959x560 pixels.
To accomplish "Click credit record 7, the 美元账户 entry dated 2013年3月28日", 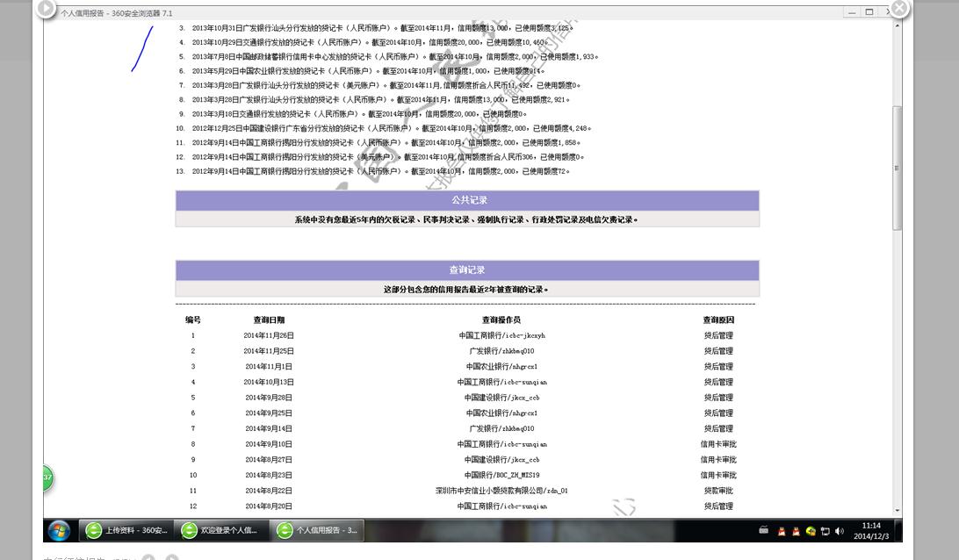I will (386, 86).
